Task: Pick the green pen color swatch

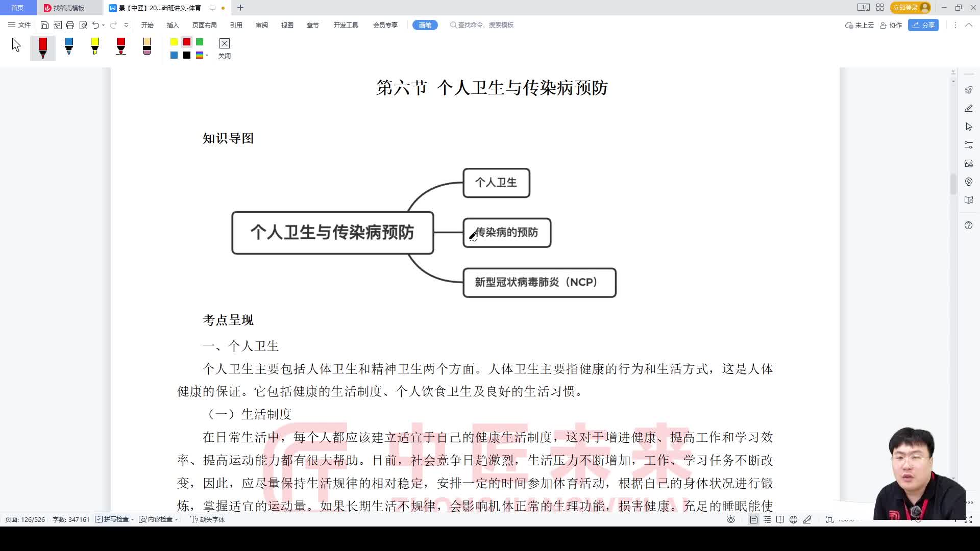Action: tap(199, 42)
